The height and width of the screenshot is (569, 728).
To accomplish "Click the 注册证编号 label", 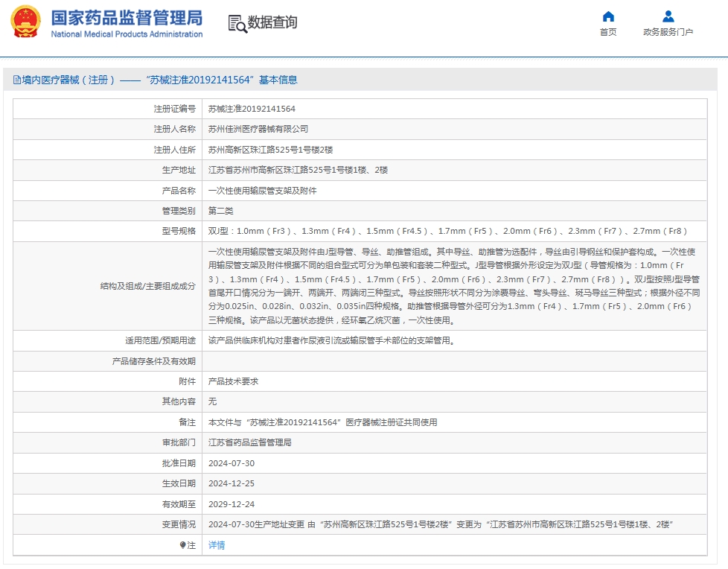I will coord(175,109).
